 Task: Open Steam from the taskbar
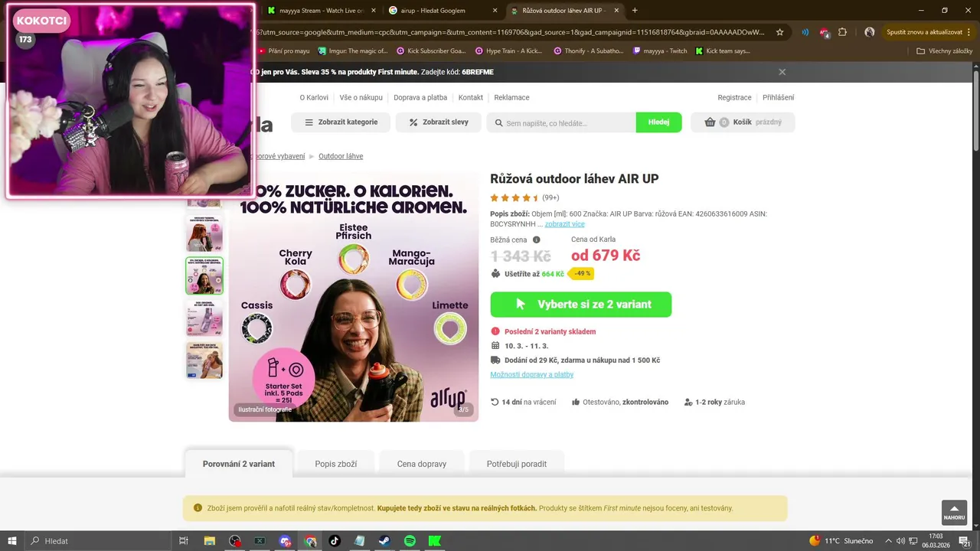[x=385, y=541]
